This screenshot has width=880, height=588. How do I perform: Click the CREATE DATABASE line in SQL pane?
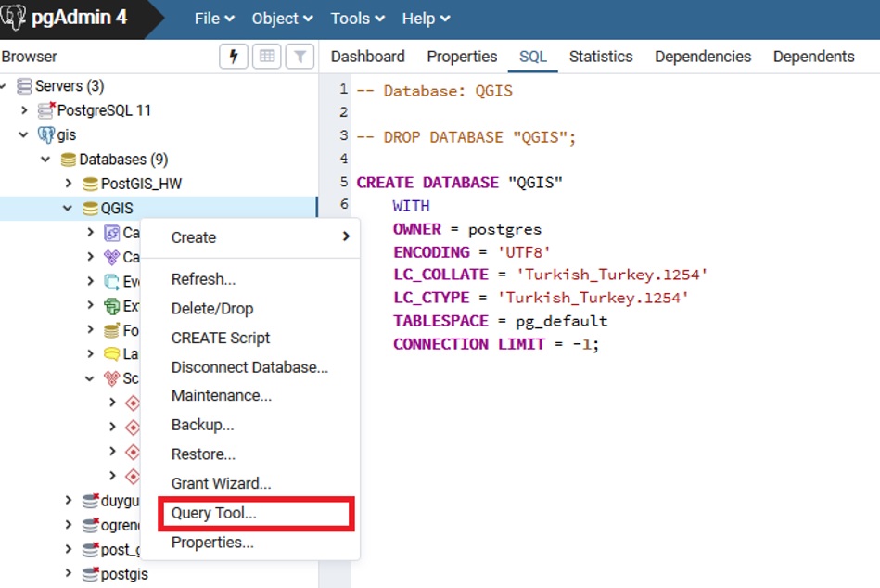coord(459,183)
